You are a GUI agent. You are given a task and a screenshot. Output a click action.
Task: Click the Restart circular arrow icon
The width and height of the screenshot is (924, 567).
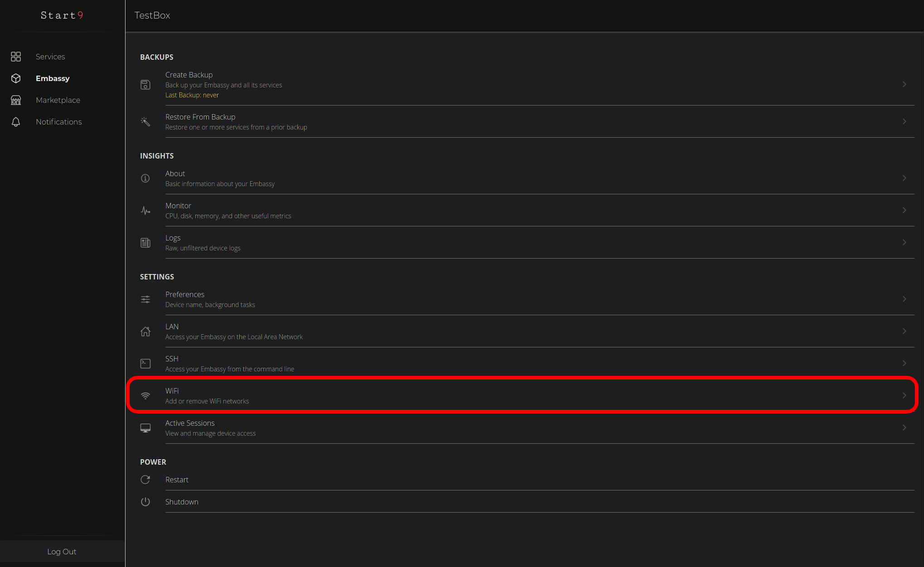pos(145,480)
